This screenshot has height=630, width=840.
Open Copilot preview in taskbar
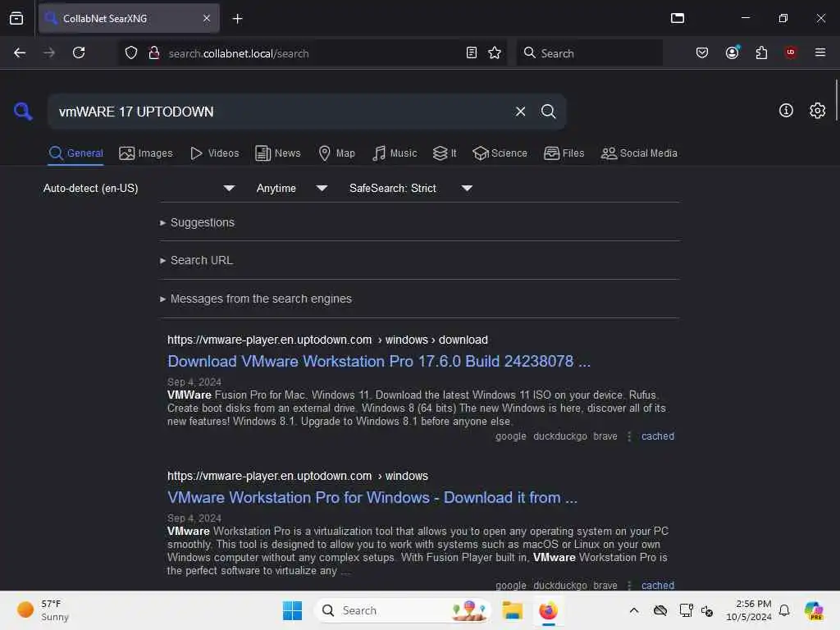click(814, 610)
